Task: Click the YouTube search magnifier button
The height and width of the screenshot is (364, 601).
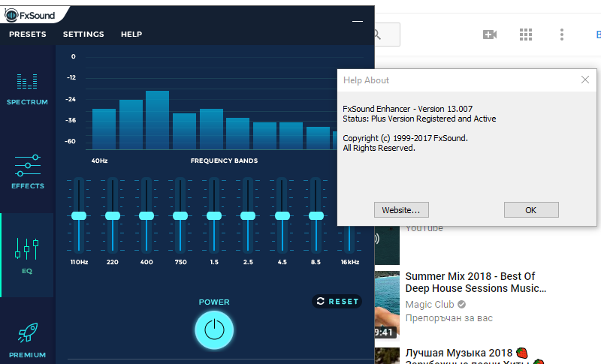Action: [x=387, y=35]
